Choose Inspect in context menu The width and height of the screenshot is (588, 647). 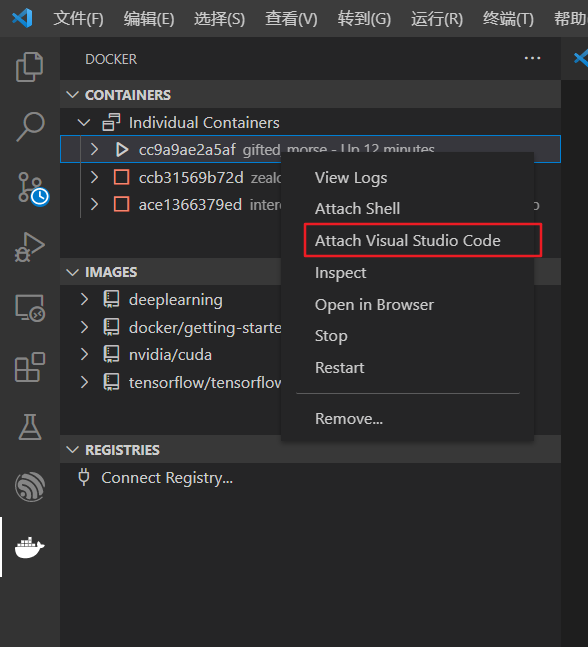340,273
